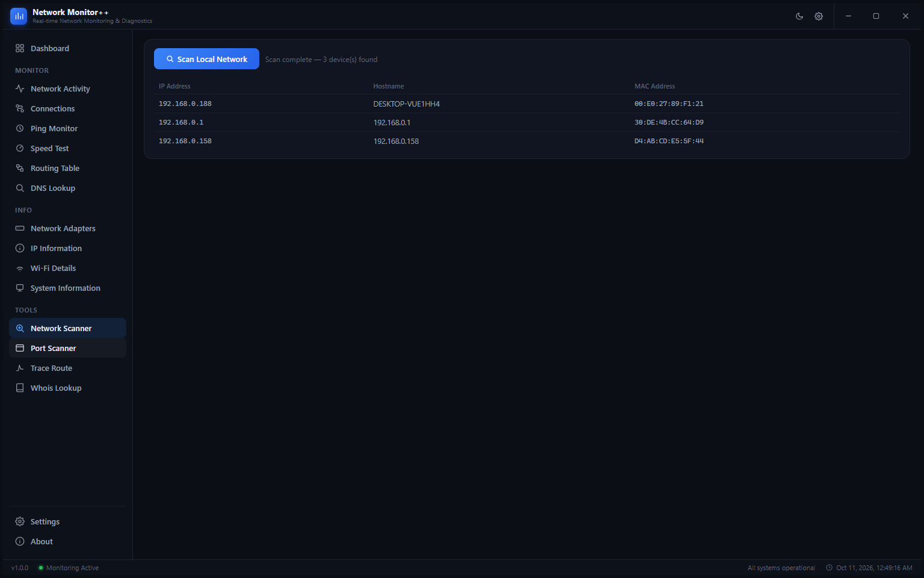
Task: Open Settings label in sidebar
Action: tap(45, 521)
